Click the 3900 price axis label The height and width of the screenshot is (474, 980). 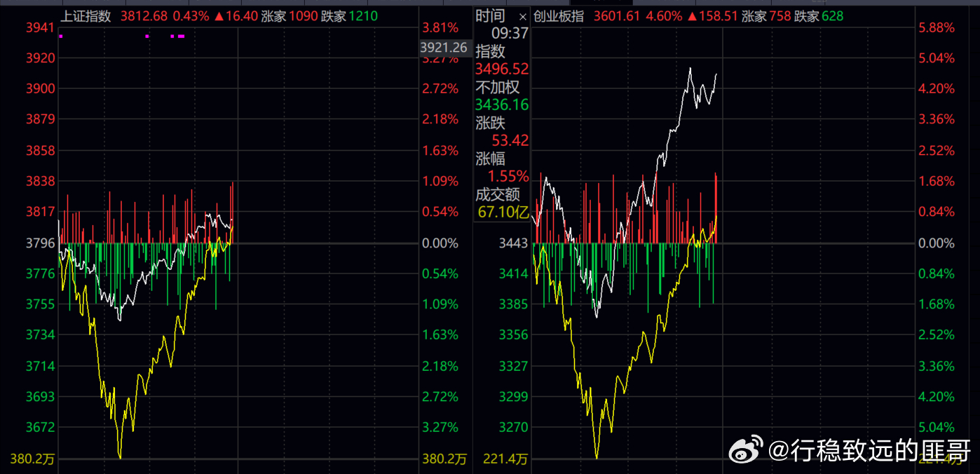click(x=40, y=88)
